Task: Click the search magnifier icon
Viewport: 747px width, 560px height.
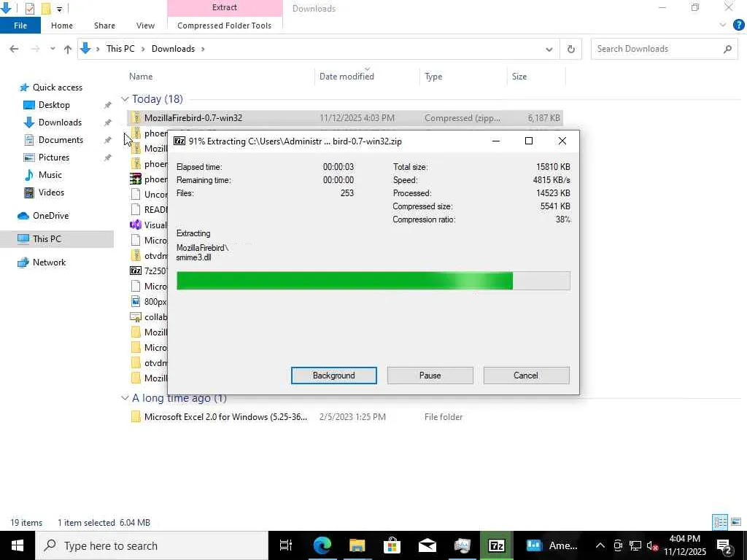Action: [x=727, y=49]
